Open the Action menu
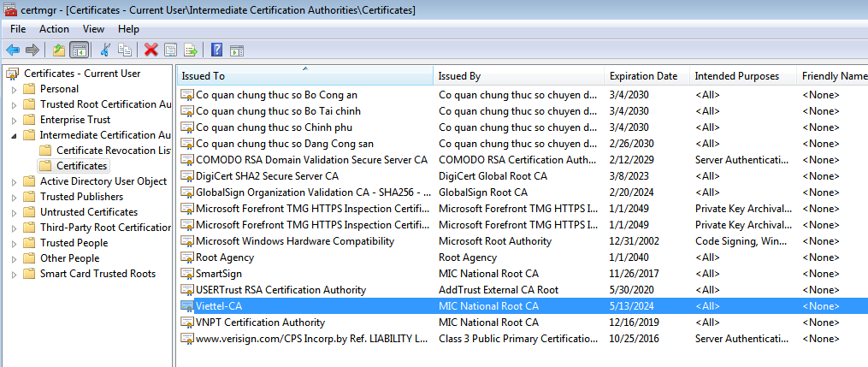 (54, 29)
